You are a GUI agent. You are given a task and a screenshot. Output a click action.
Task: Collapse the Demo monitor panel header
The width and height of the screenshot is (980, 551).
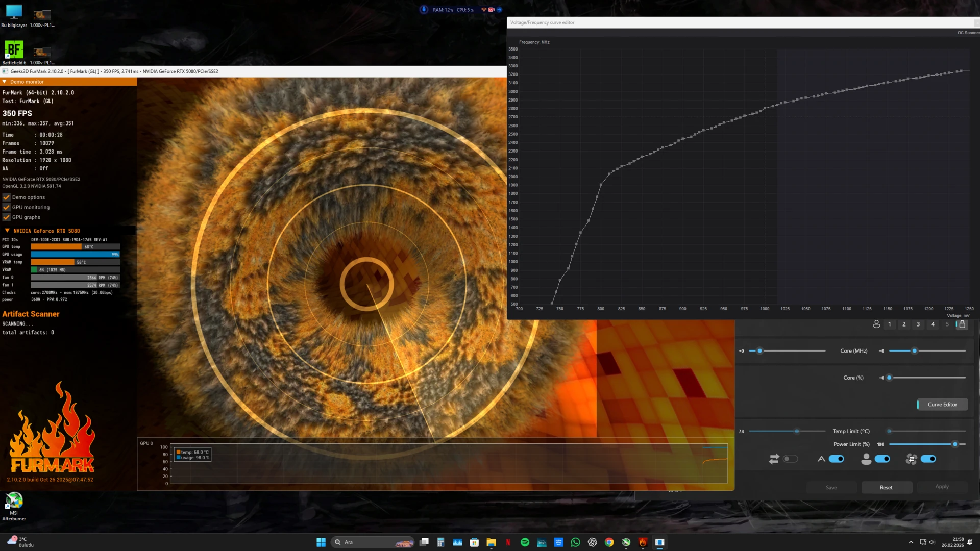tap(68, 82)
